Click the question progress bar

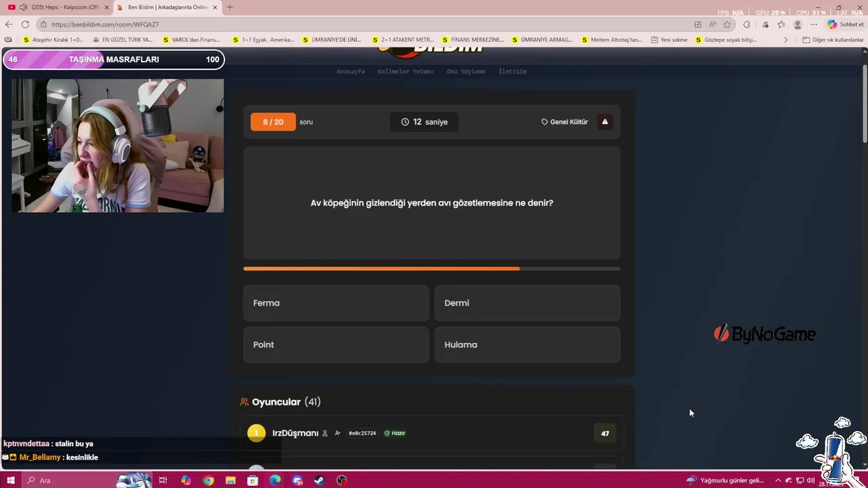[x=431, y=269]
